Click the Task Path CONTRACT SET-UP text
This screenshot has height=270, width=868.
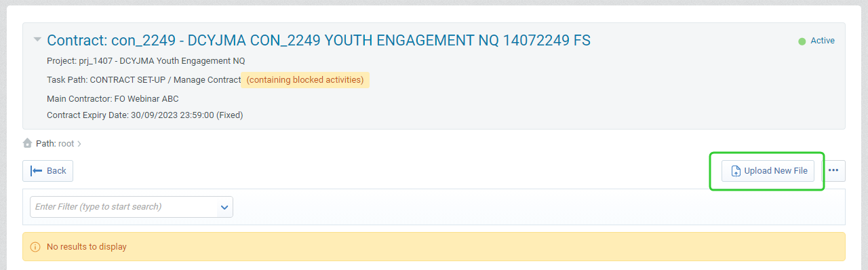tap(144, 80)
